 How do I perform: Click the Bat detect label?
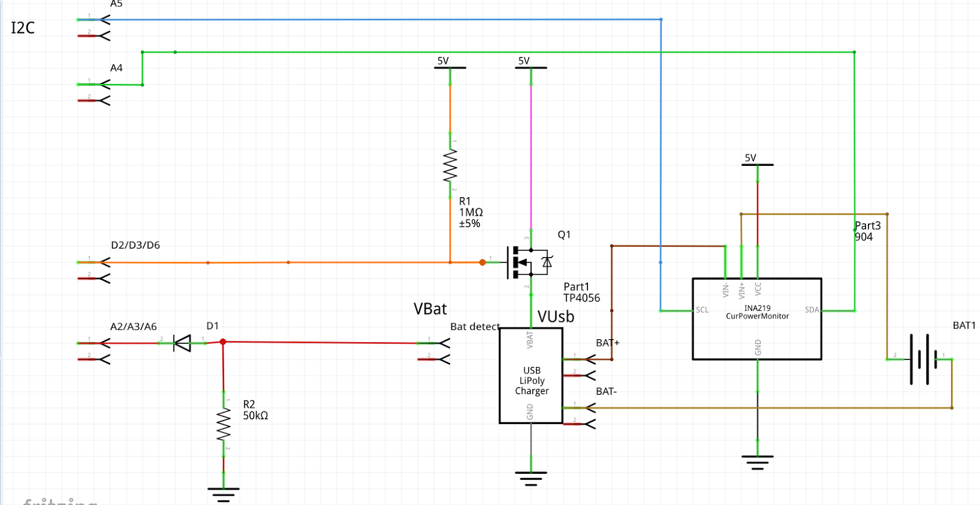475,327
